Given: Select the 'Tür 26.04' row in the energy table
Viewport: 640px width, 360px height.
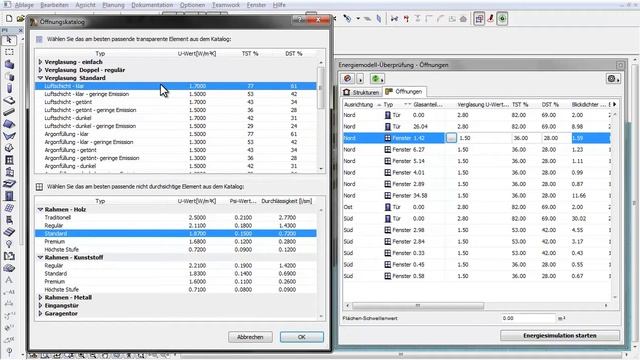Looking at the screenshot, I should point(477,127).
